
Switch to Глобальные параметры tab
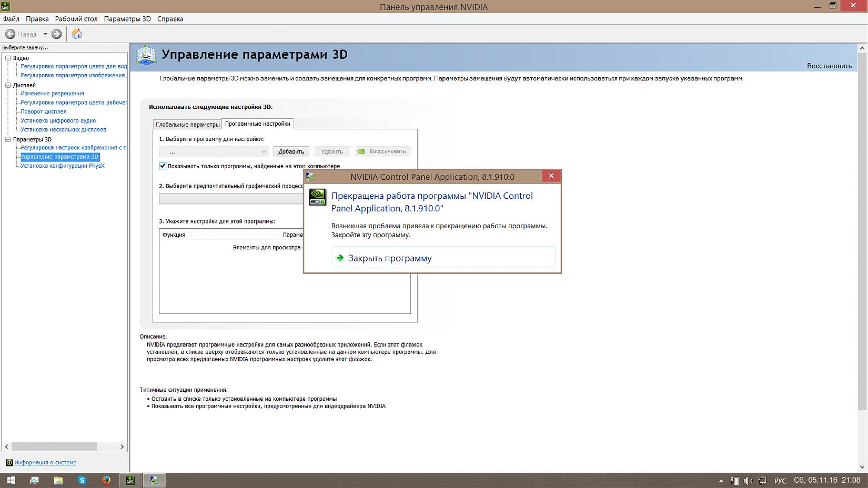187,124
